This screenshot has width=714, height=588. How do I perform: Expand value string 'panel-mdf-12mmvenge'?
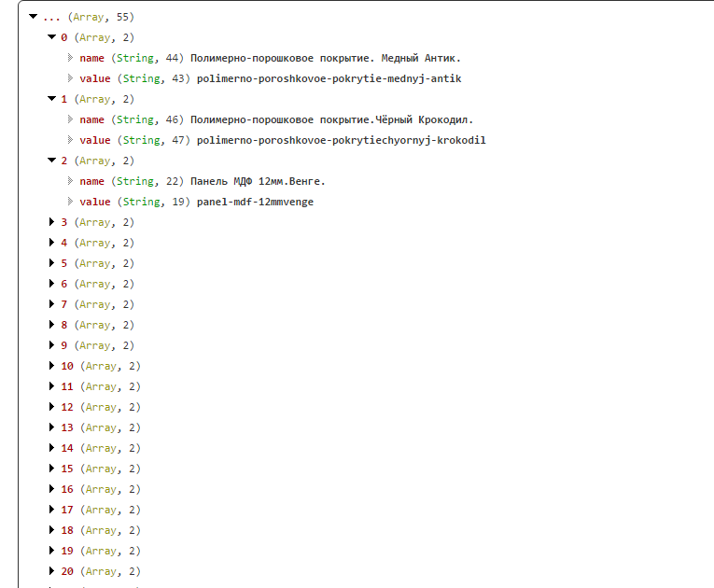click(x=70, y=201)
